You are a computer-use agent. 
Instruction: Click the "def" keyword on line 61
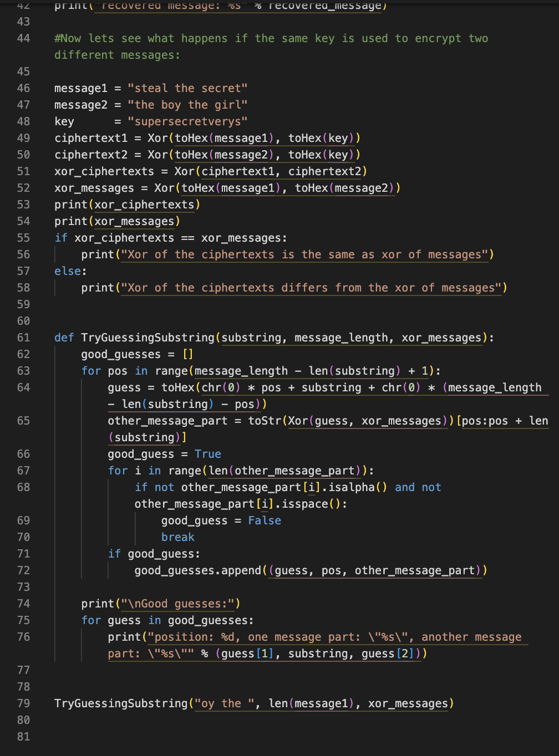[64, 338]
